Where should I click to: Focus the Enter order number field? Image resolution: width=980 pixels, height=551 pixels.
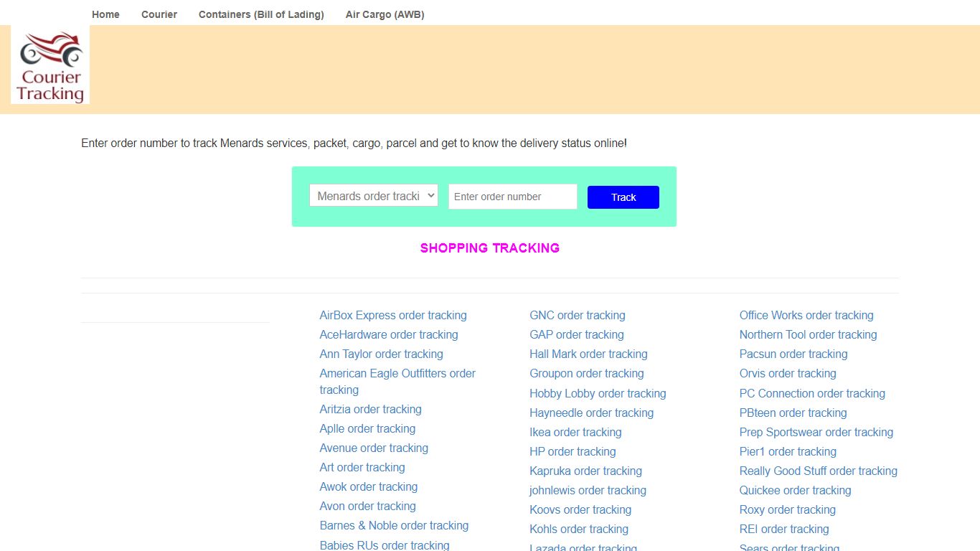pyautogui.click(x=513, y=197)
